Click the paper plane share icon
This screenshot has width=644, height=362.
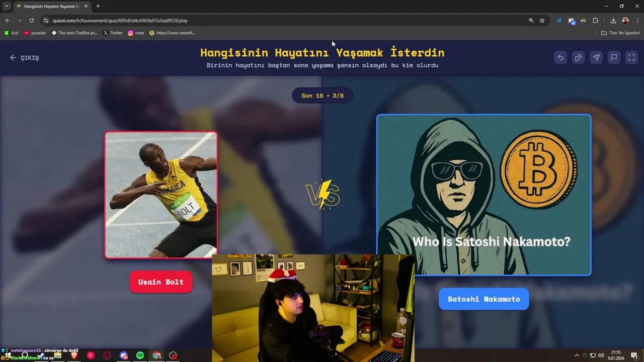coord(596,57)
